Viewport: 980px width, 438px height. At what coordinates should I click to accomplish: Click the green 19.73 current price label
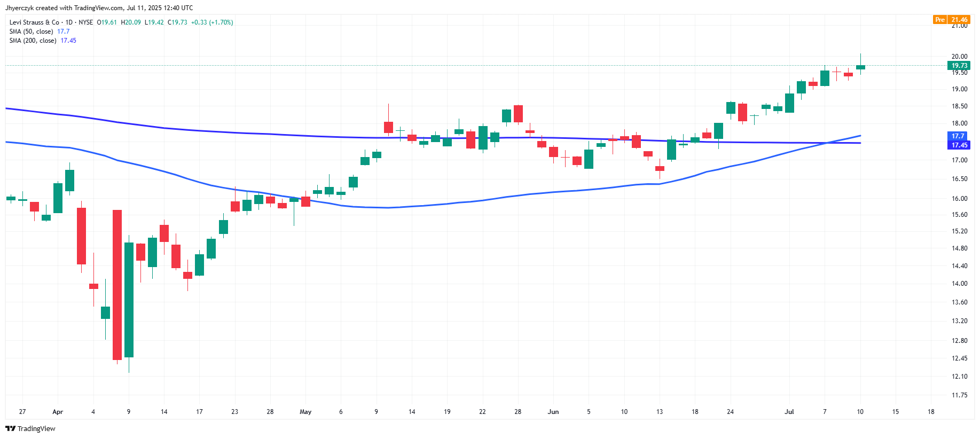point(959,66)
